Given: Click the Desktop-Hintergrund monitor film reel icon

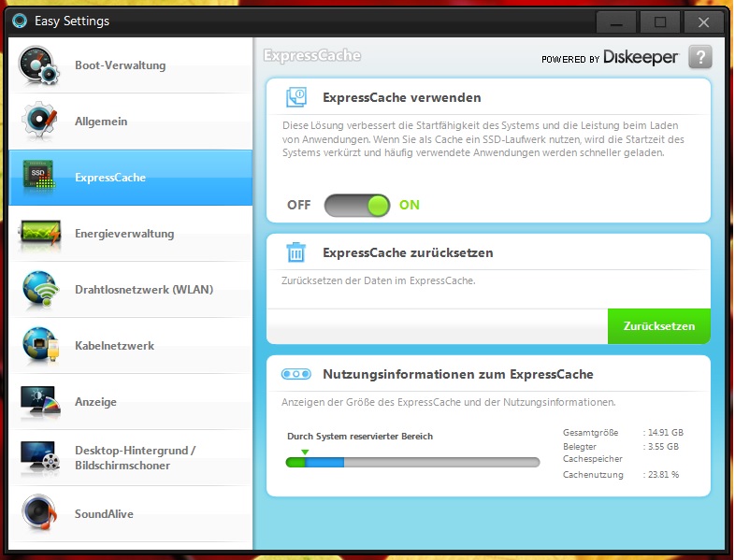Looking at the screenshot, I should 40,456.
